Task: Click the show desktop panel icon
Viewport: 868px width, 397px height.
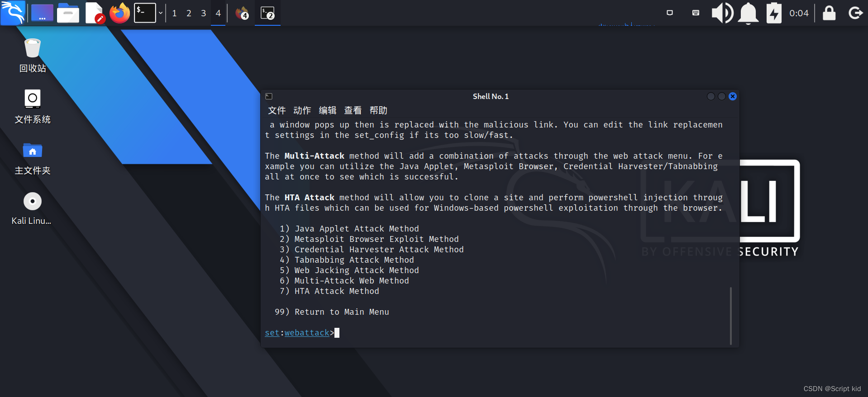Action: pos(42,13)
